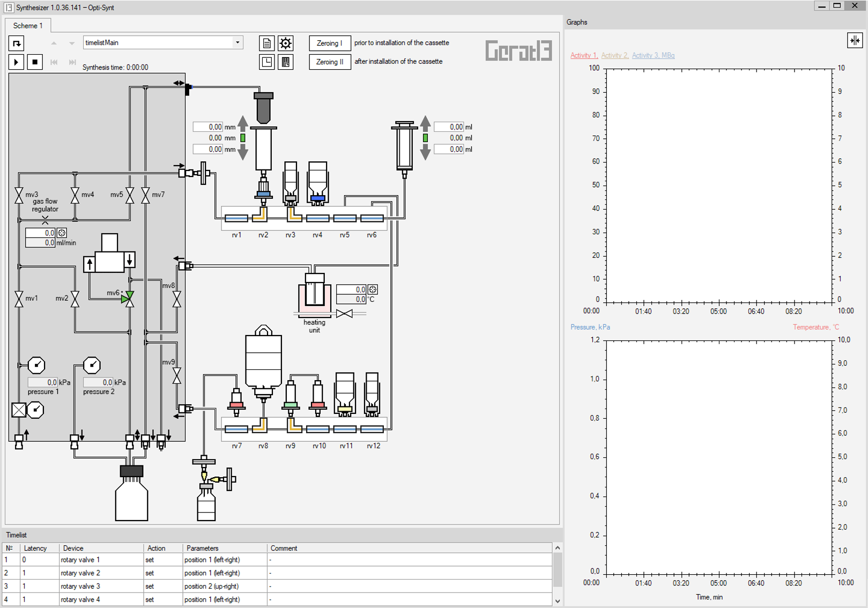868x608 pixels.
Task: Switch rotary valve rv1 position
Action: click(x=236, y=218)
